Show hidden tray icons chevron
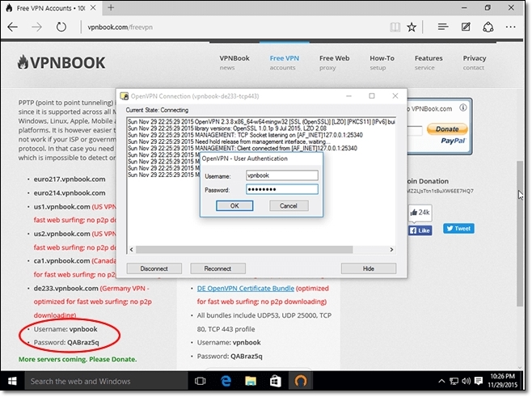Image resolution: width=532 pixels, height=397 pixels. click(441, 381)
